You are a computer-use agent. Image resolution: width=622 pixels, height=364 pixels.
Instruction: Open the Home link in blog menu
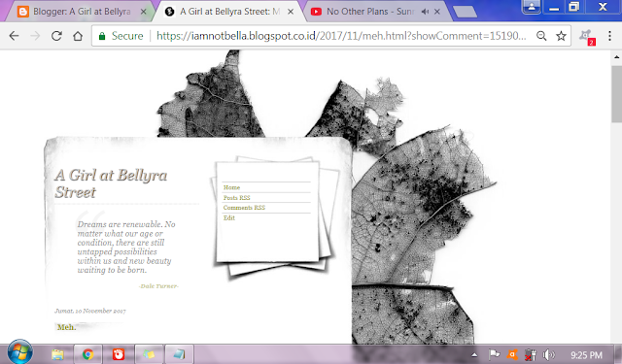[231, 187]
